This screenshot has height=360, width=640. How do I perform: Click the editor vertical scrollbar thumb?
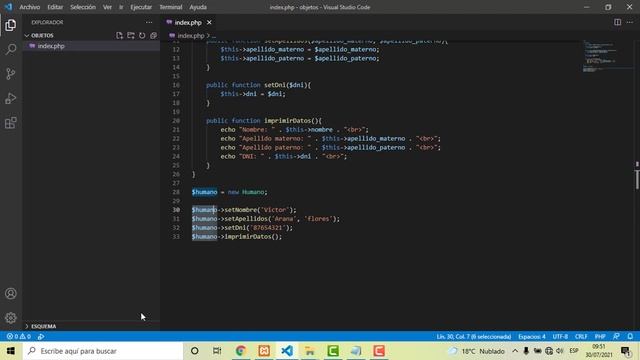[637, 179]
